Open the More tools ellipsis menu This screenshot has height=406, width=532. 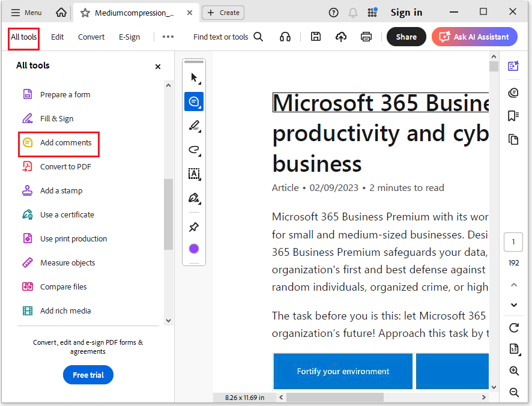(168, 37)
